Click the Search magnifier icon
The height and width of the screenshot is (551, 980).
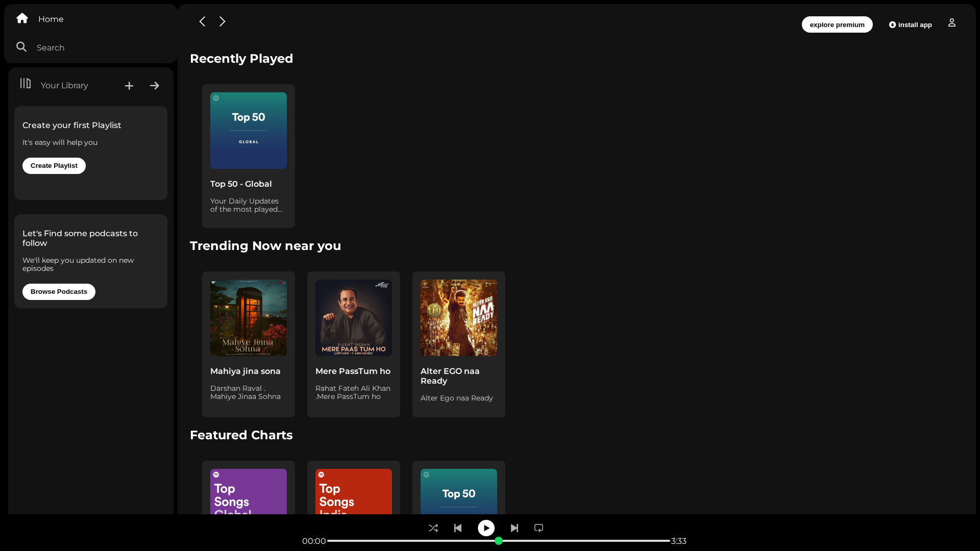click(21, 47)
